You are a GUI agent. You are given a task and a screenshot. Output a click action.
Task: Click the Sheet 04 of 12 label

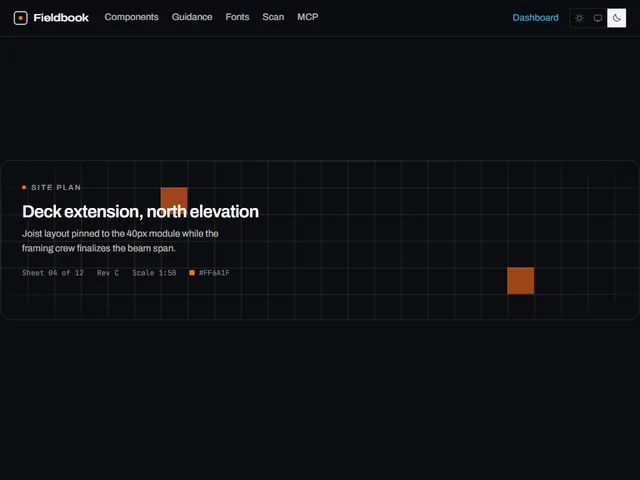pyautogui.click(x=53, y=273)
